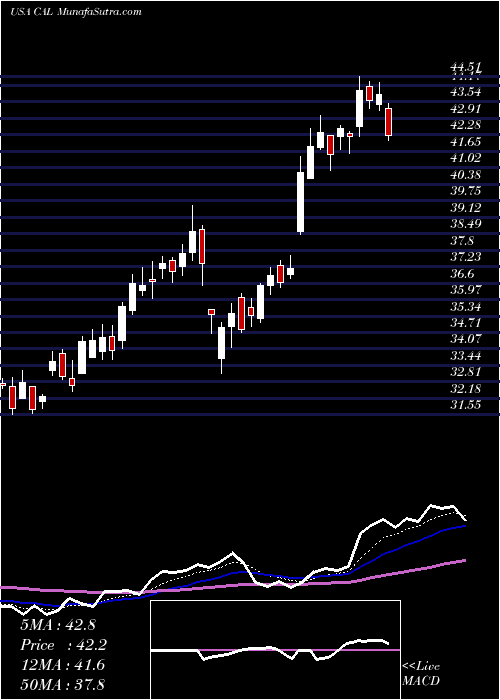Click the tall white gap-up candle near 39

(301, 202)
